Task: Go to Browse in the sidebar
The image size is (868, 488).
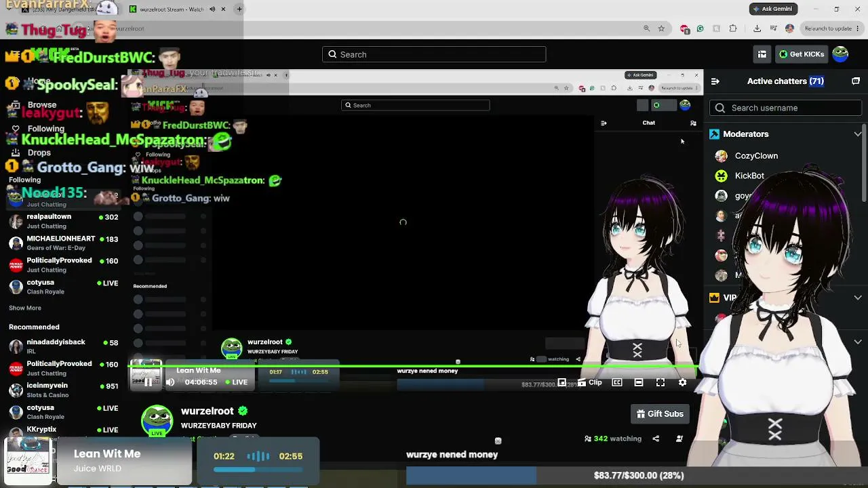Action: point(41,105)
